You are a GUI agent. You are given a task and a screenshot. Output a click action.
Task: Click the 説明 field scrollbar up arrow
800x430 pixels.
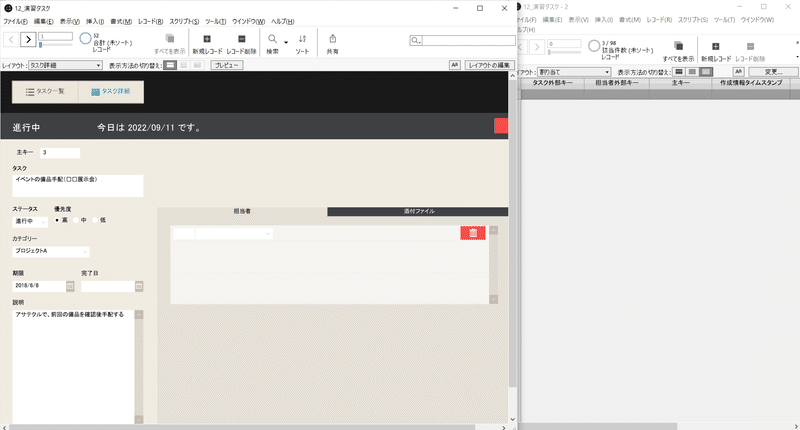[x=139, y=315]
